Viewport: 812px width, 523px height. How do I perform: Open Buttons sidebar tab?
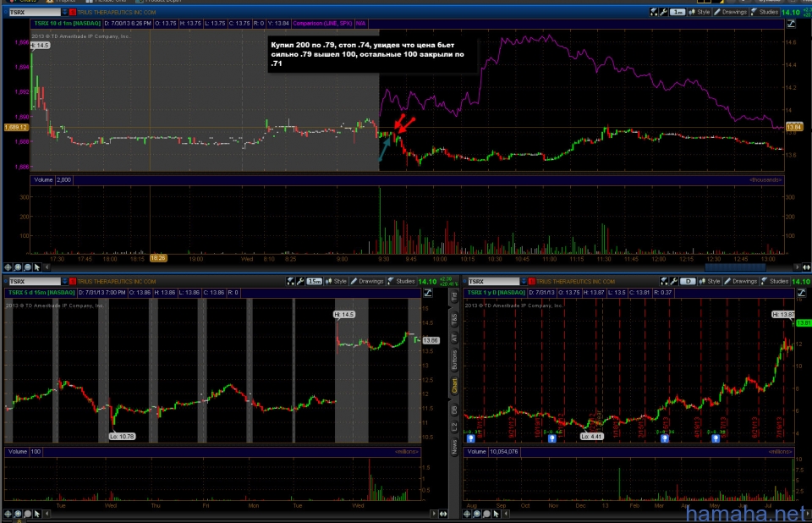(x=454, y=361)
